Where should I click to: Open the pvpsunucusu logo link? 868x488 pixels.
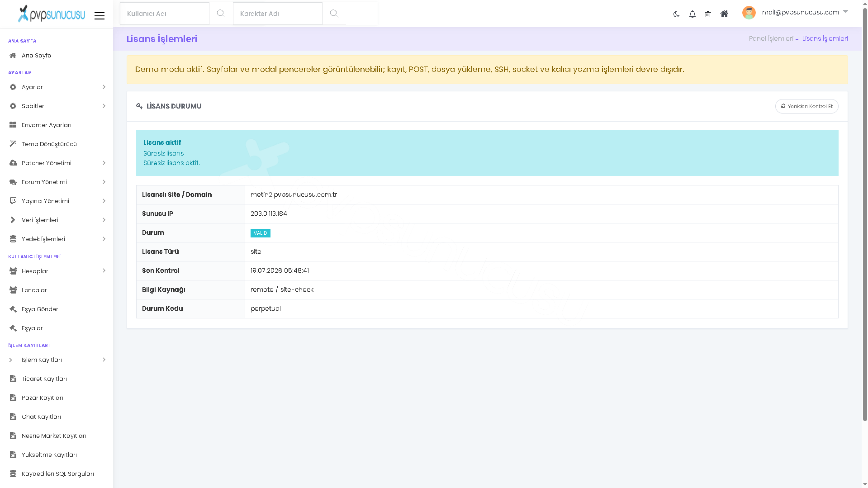click(x=51, y=14)
